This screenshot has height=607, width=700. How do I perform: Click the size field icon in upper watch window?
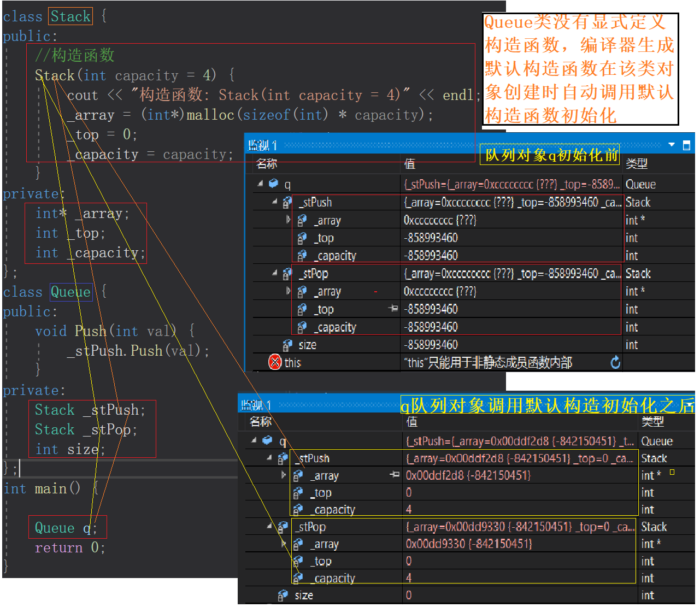point(287,345)
